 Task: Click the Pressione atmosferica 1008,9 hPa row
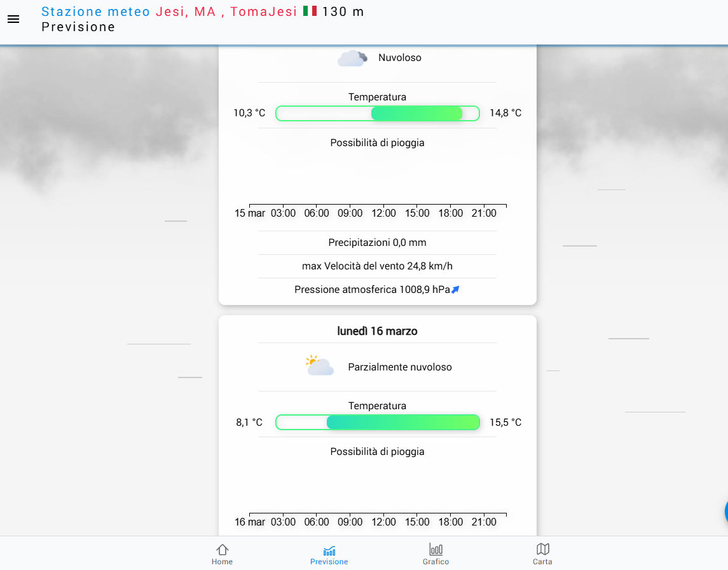[372, 290]
